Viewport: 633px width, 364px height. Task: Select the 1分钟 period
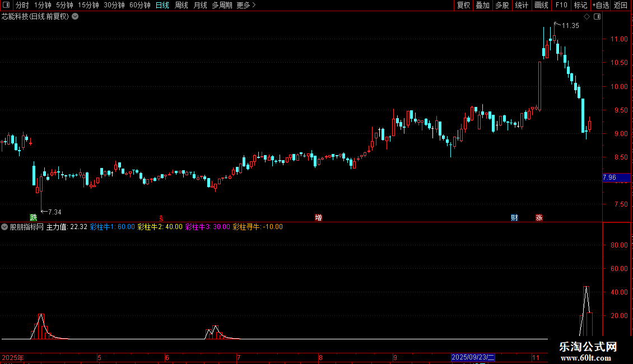(43, 5)
